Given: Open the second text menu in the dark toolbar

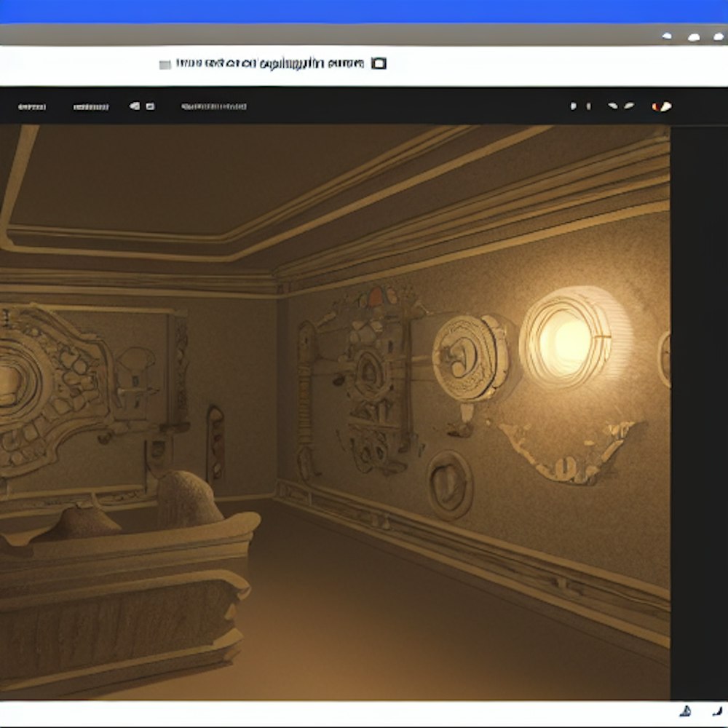Looking at the screenshot, I should [x=91, y=107].
